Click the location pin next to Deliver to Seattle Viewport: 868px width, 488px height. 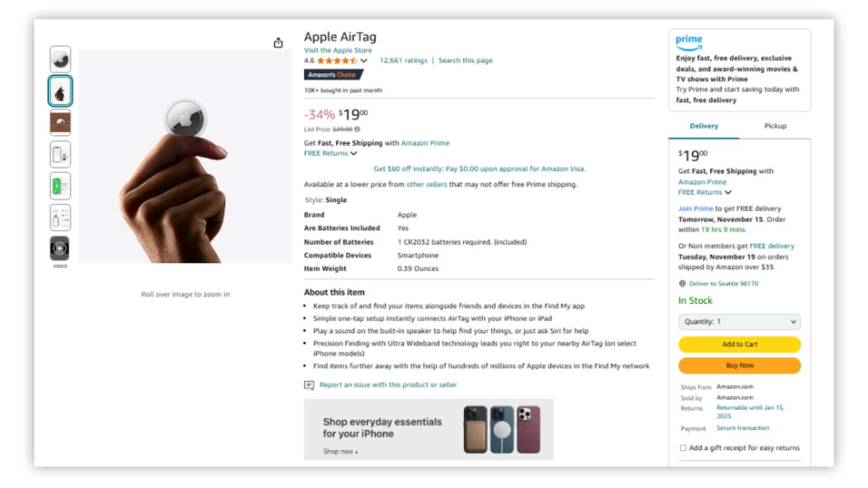(682, 283)
